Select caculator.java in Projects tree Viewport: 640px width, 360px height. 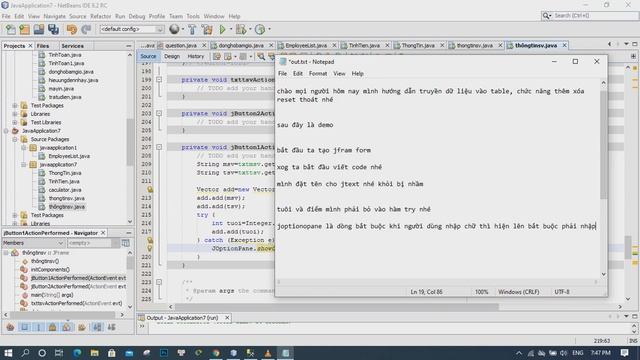pyautogui.click(x=64, y=190)
